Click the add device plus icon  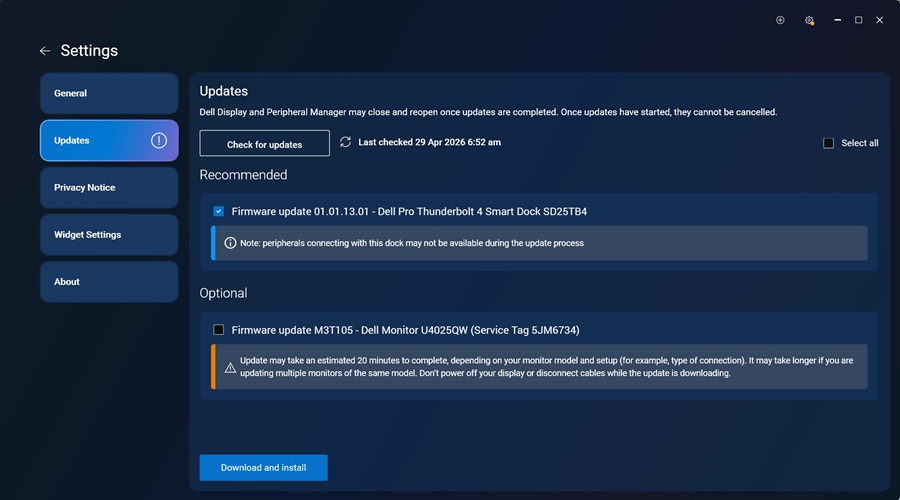[x=780, y=20]
